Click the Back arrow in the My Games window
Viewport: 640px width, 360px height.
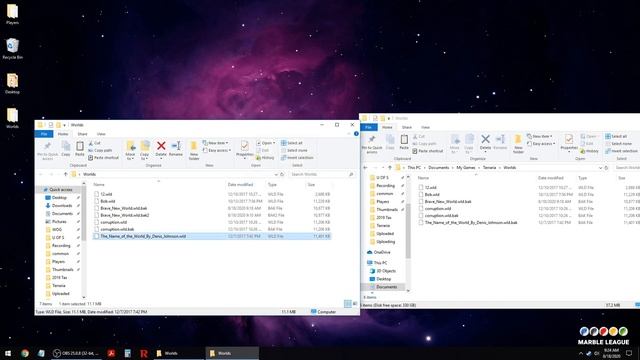pos(366,168)
